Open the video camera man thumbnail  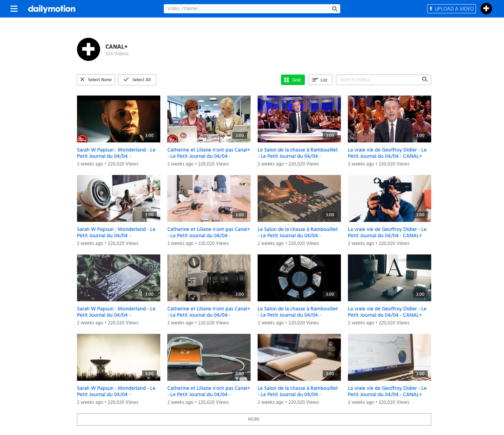coord(389,198)
